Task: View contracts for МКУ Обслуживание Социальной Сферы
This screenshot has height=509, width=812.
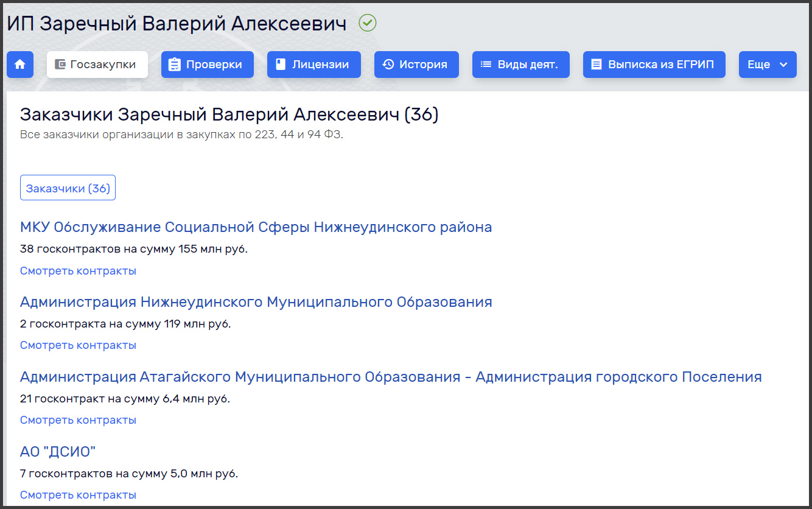Action: [x=78, y=271]
